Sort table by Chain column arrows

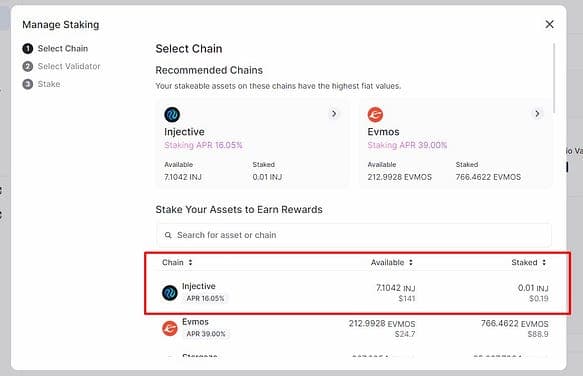(x=190, y=262)
